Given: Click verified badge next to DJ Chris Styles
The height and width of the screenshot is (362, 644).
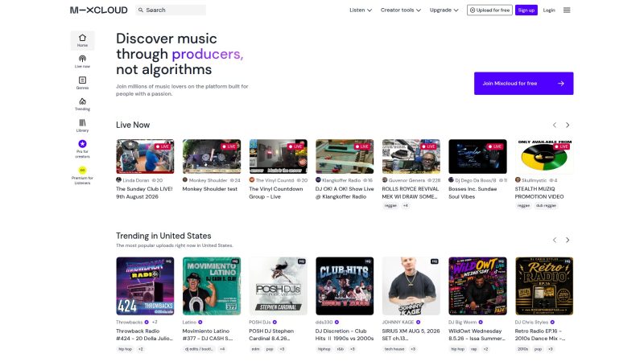Looking at the screenshot, I should [x=552, y=323].
